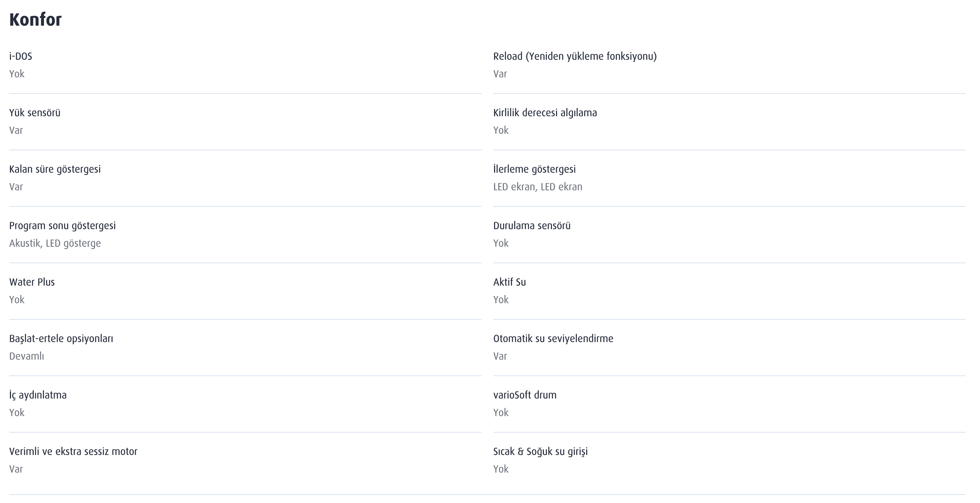Image resolution: width=980 pixels, height=503 pixels.
Task: Click the varioSoft drum label
Action: click(x=524, y=395)
